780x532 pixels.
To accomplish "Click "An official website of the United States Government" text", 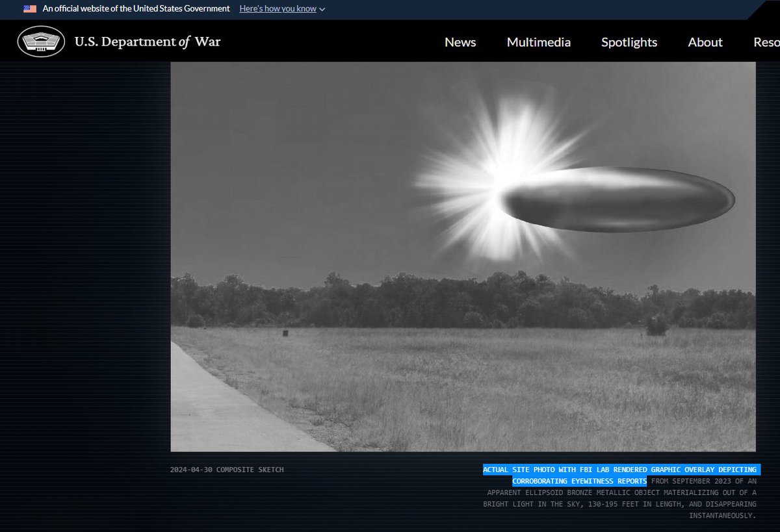I will [136, 9].
